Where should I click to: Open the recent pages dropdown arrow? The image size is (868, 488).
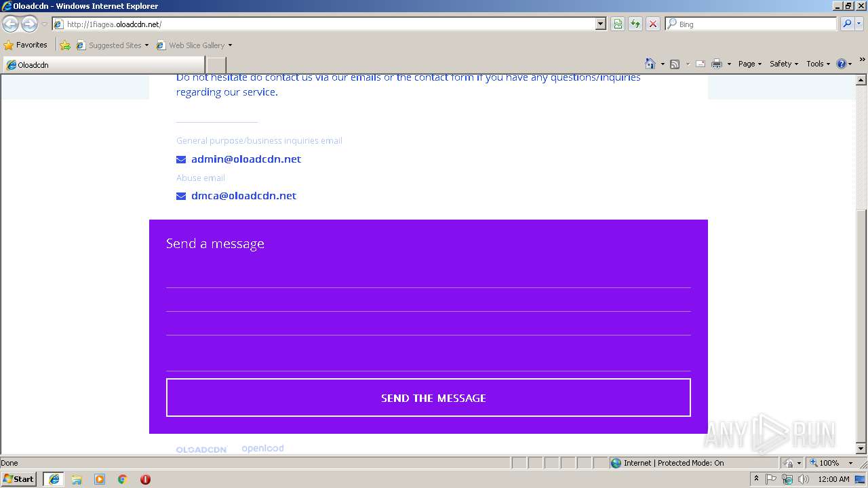[44, 24]
